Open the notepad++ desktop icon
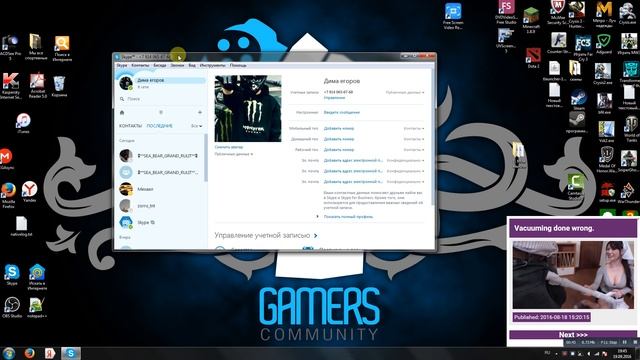 (37, 307)
